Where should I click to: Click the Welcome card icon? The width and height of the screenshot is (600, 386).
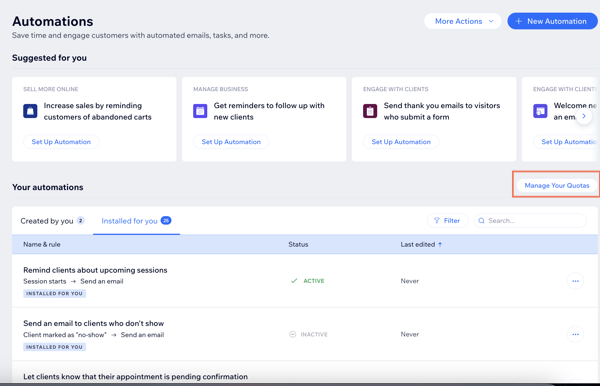click(540, 111)
